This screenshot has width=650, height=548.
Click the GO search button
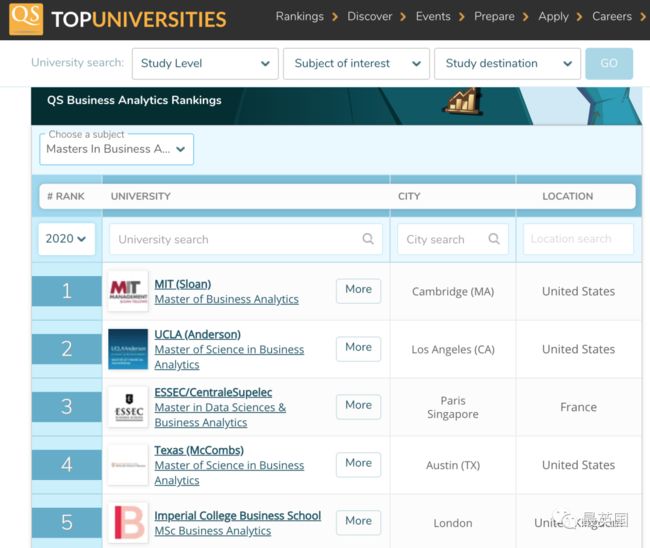609,63
